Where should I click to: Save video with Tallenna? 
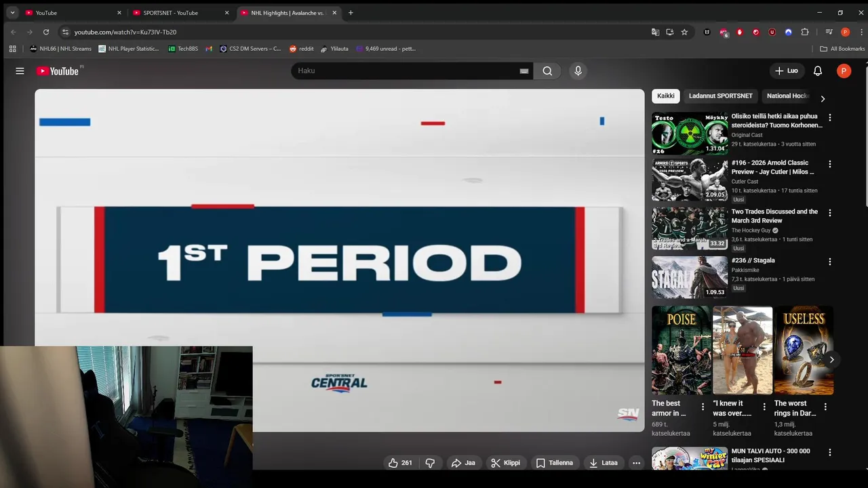pyautogui.click(x=554, y=463)
